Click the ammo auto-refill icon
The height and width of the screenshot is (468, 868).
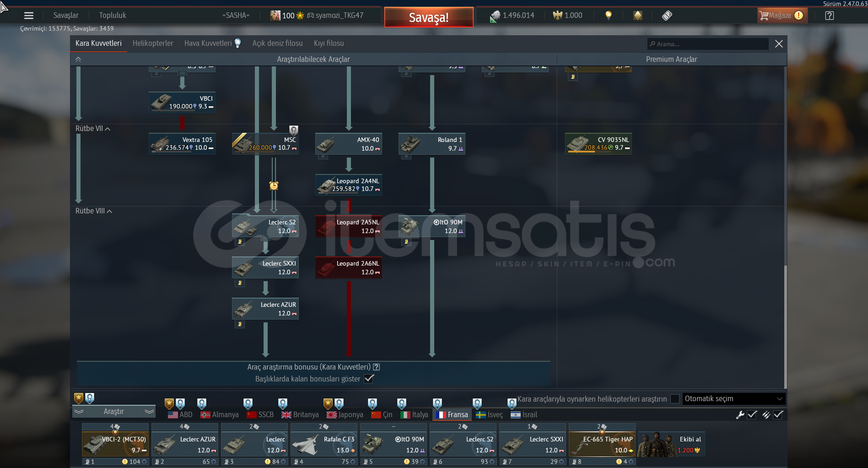tap(766, 415)
